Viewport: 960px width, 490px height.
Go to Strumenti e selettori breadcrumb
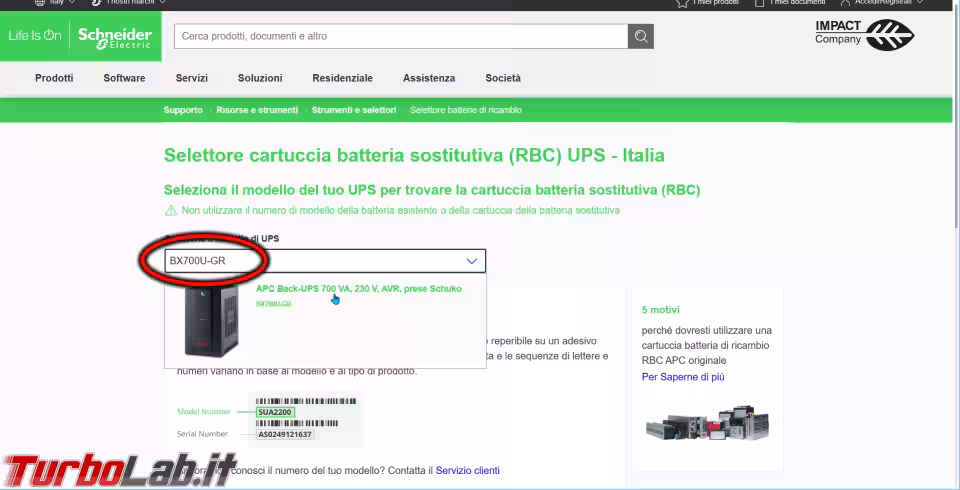[354, 110]
